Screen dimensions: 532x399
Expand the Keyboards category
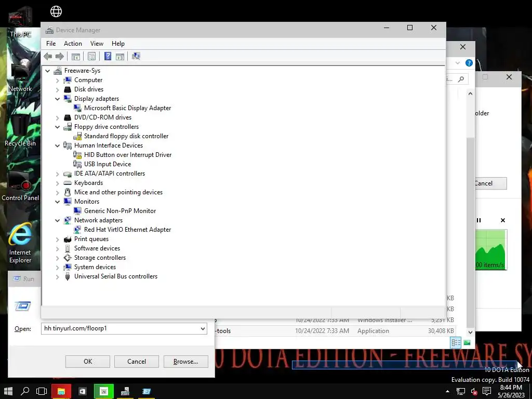click(57, 183)
